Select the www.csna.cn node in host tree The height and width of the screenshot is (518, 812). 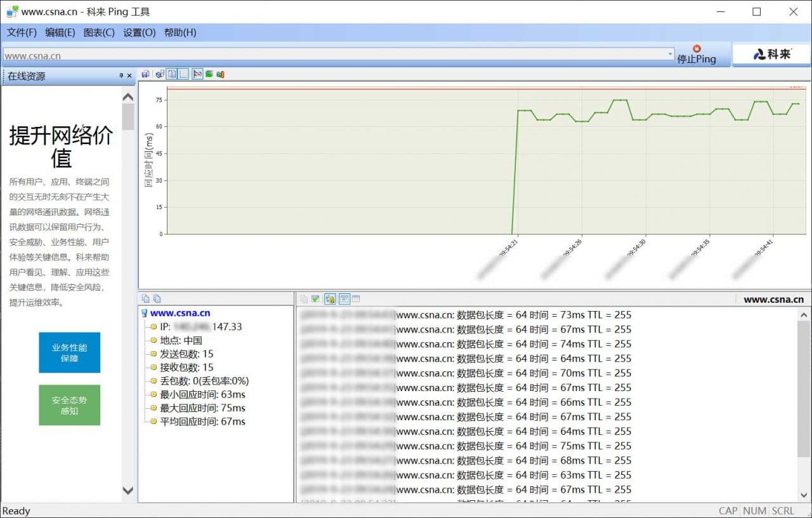click(180, 313)
